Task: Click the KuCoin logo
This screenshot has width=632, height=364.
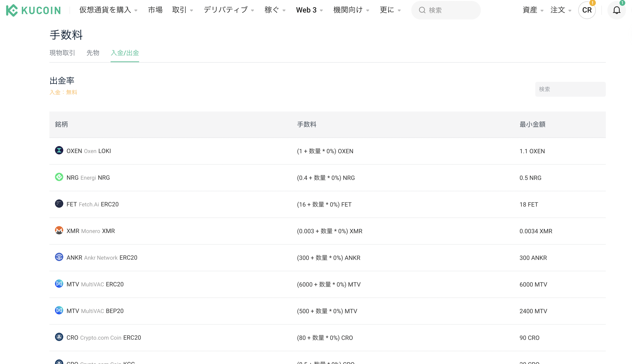Action: pyautogui.click(x=33, y=10)
